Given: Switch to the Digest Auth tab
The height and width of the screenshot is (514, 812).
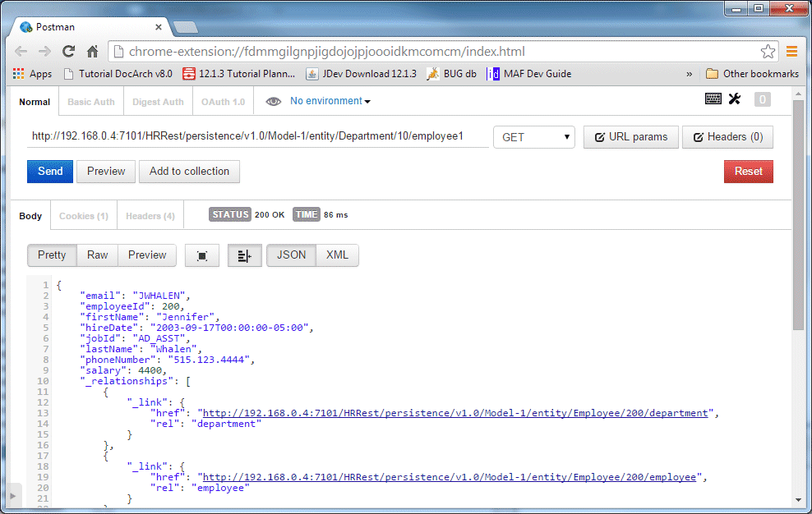Looking at the screenshot, I should click(x=158, y=102).
